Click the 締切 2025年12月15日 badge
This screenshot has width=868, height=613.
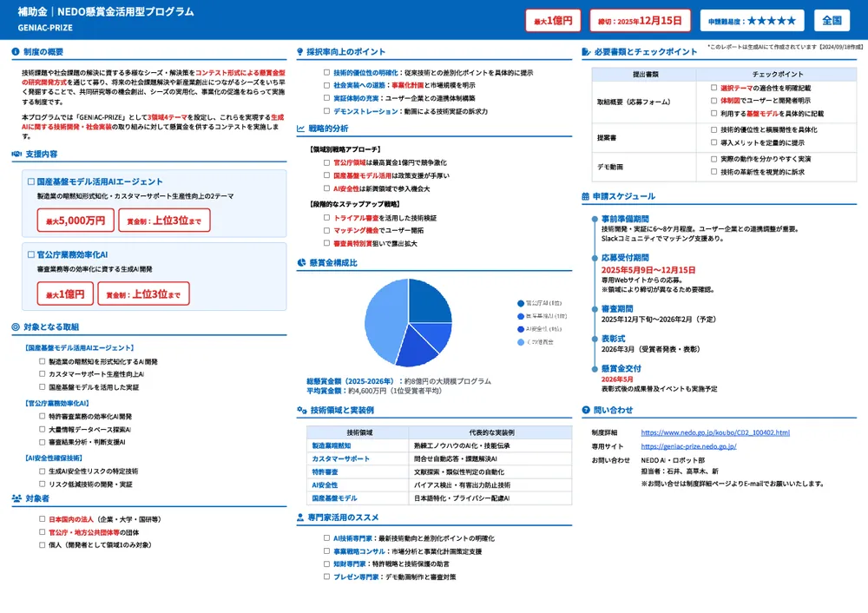640,21
